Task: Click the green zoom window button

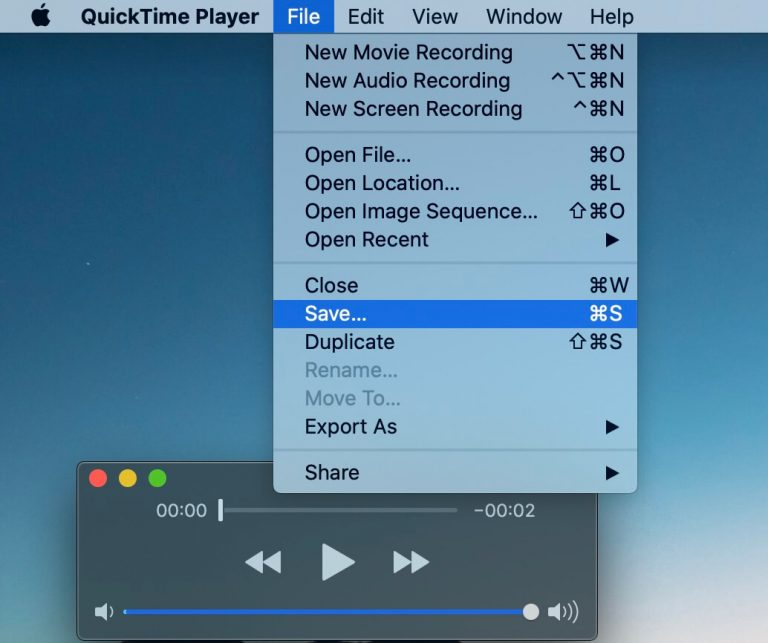Action: [157, 478]
